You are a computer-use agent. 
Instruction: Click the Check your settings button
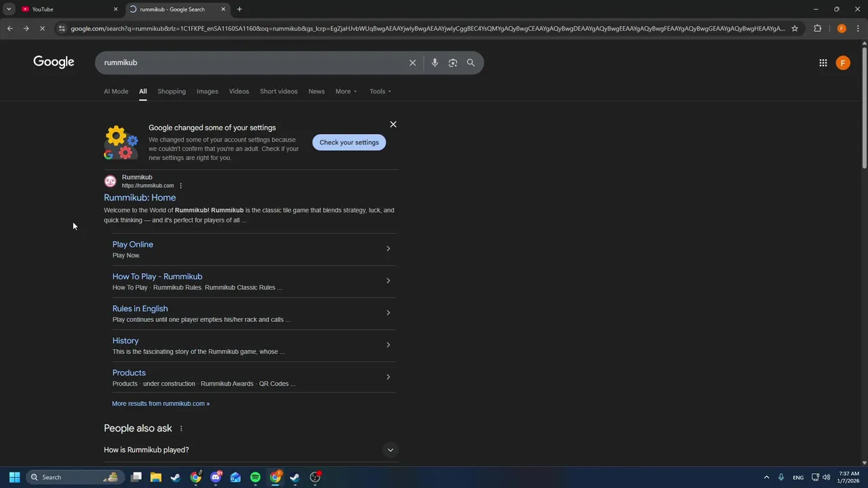[349, 142]
